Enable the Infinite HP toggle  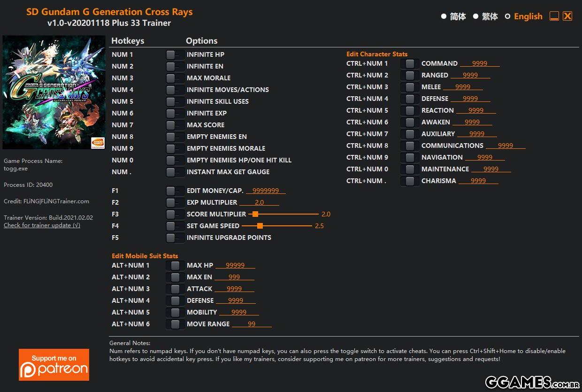click(175, 54)
